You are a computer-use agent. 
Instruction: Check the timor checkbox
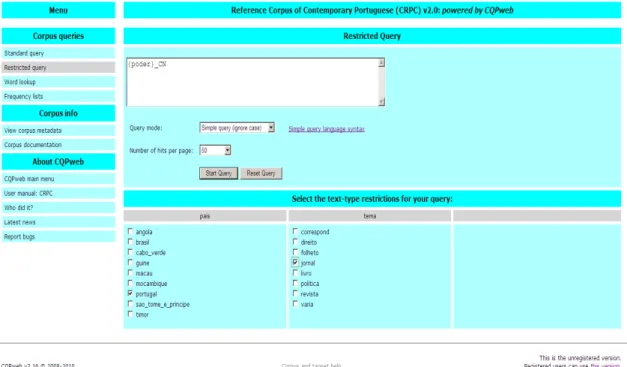pyautogui.click(x=130, y=314)
